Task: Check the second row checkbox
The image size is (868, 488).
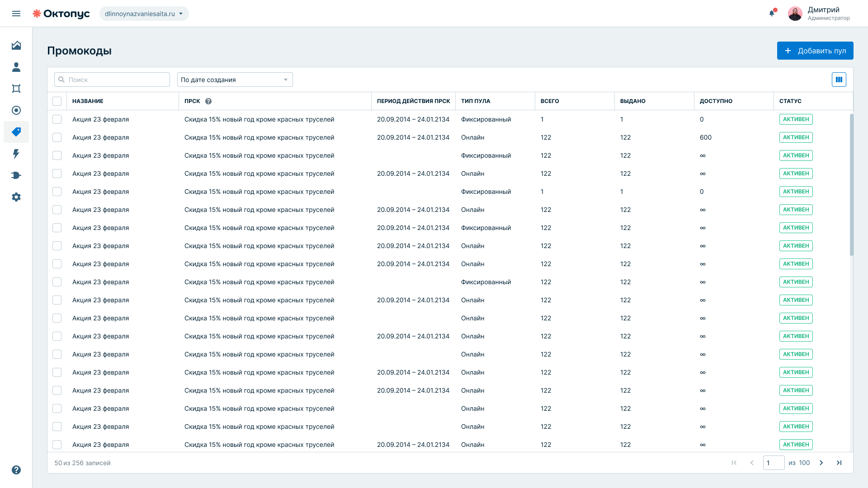Action: click(57, 137)
